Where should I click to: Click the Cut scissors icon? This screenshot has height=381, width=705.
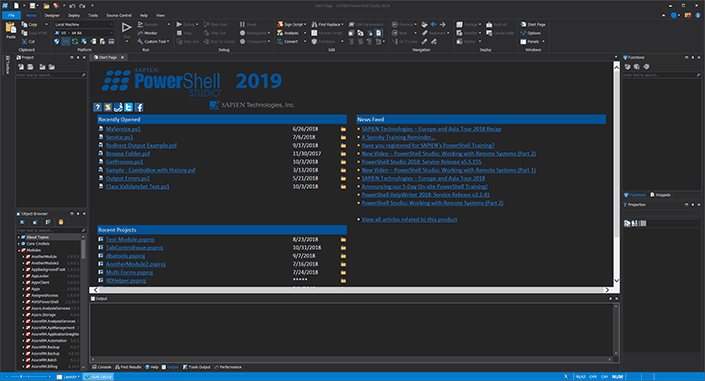(x=24, y=41)
